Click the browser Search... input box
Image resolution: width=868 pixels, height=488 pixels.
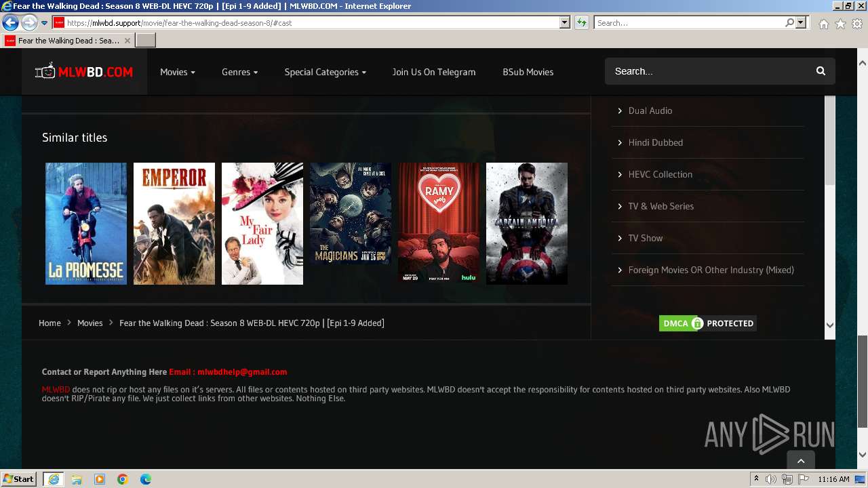coord(689,23)
